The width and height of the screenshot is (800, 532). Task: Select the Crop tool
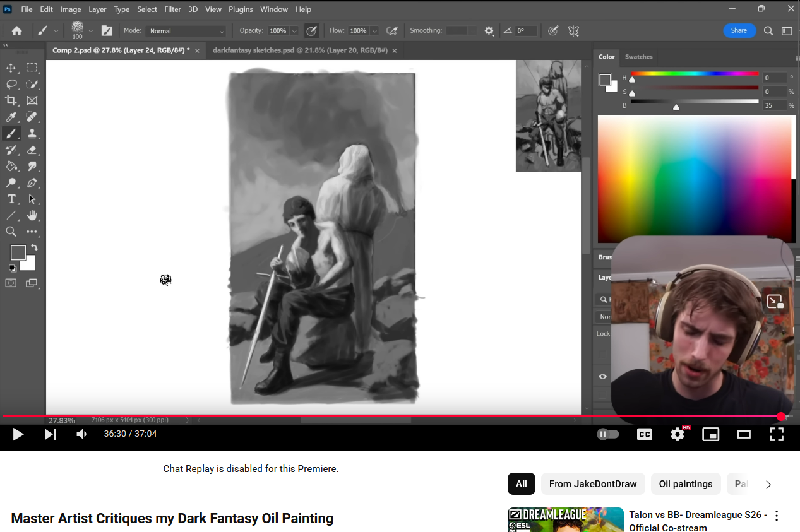11,100
